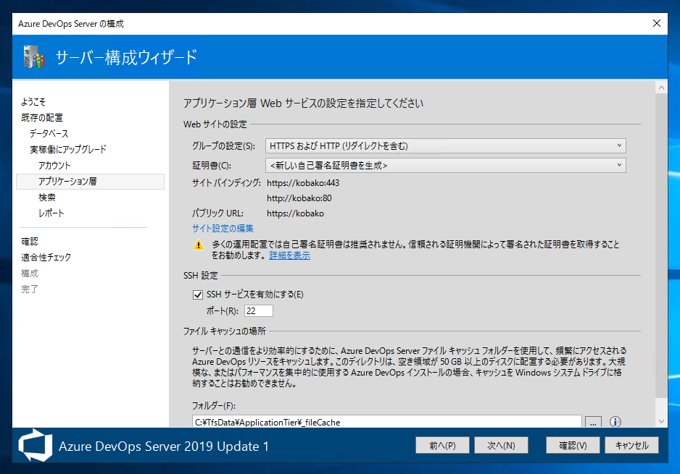Click the サイト設定の編集 link

click(x=223, y=228)
